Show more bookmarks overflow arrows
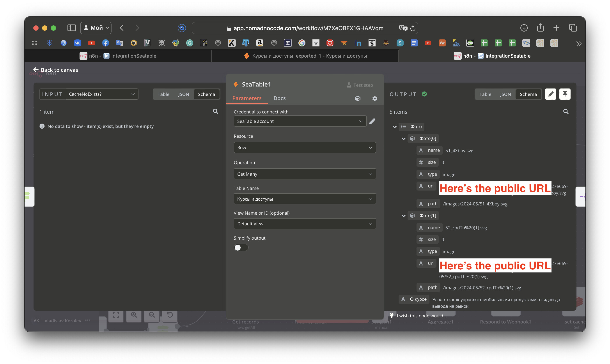 579,44
